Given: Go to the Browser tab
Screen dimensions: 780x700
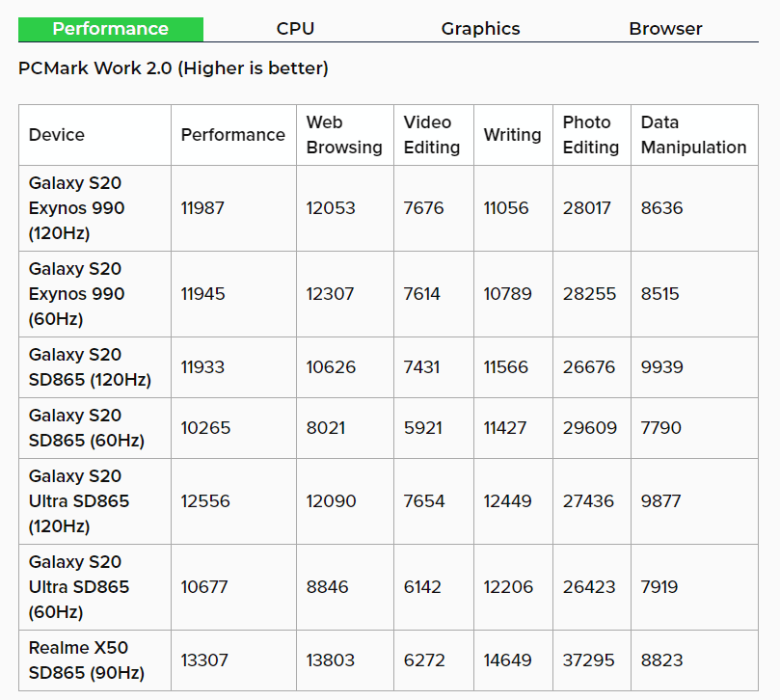Looking at the screenshot, I should click(665, 29).
